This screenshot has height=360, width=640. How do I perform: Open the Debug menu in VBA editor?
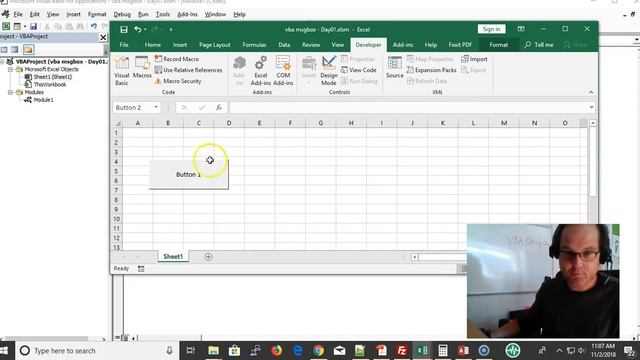click(122, 14)
